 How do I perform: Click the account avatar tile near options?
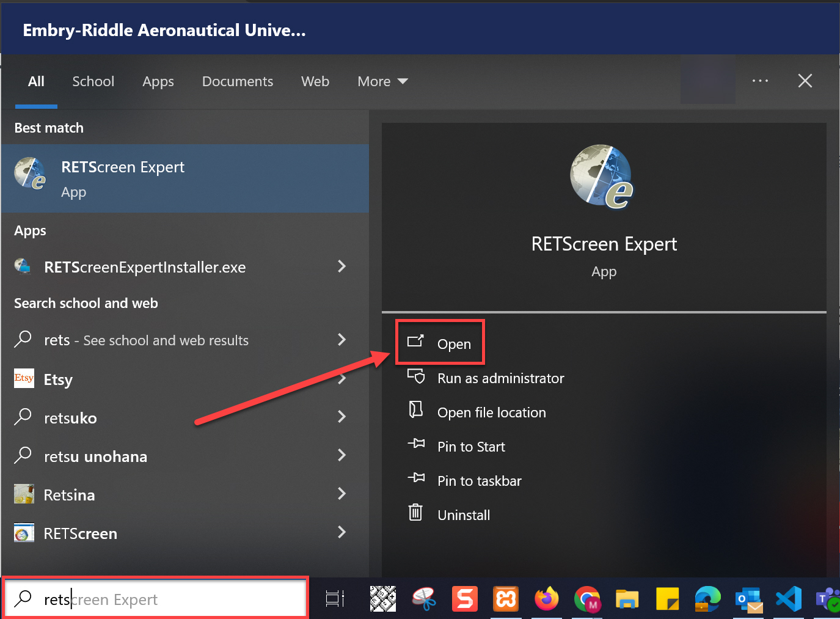(708, 81)
